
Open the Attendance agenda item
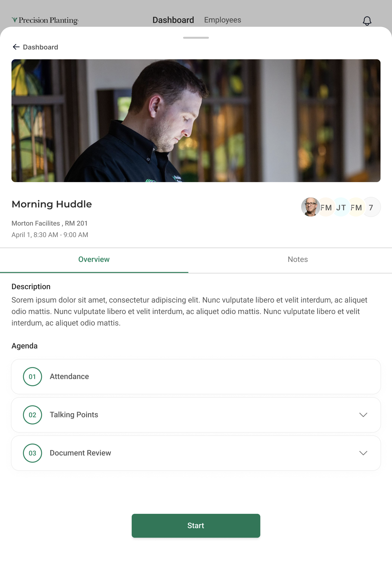click(196, 377)
